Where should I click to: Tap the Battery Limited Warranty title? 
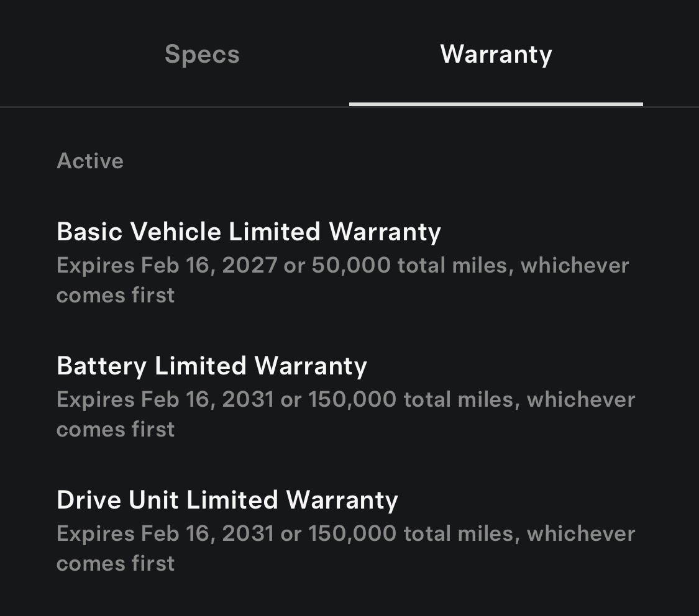pyautogui.click(x=212, y=366)
